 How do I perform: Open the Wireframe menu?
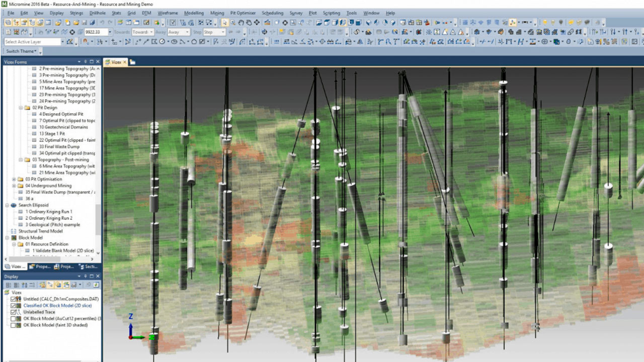[168, 13]
